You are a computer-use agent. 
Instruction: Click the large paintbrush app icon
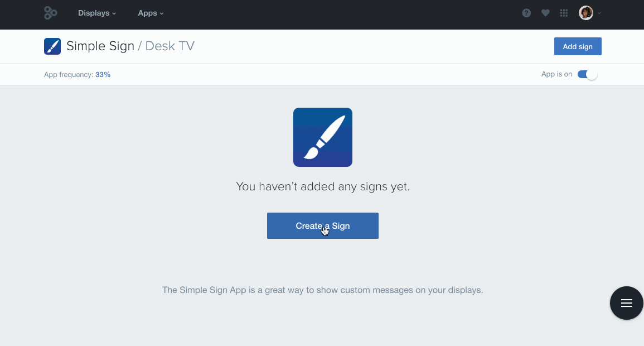point(323,137)
